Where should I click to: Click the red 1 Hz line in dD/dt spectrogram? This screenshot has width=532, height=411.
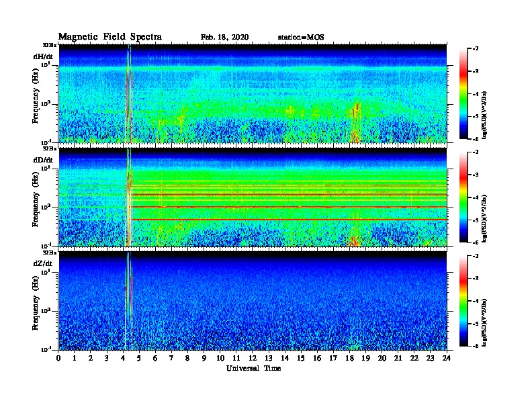[289, 207]
